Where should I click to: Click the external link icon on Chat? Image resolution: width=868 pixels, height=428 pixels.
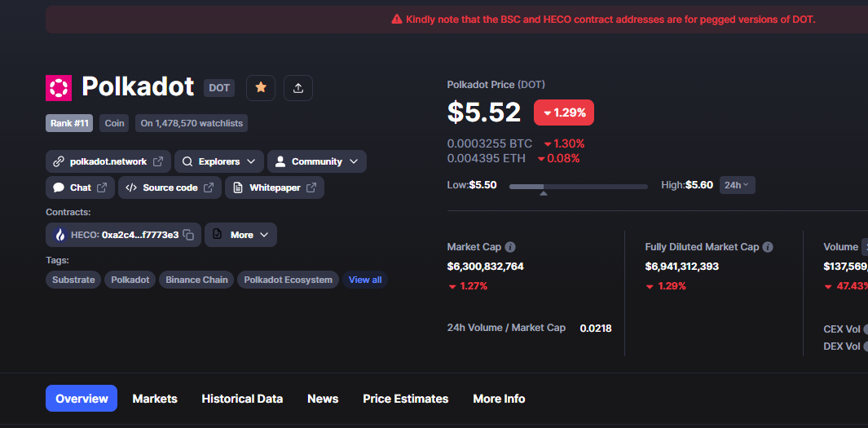102,188
